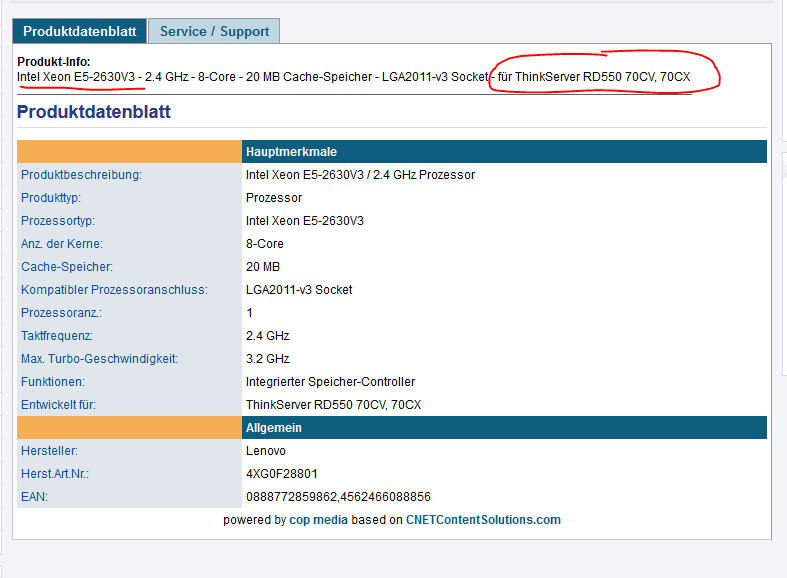The image size is (787, 578).
Task: Select part number 4XG0F28801
Action: pos(282,474)
